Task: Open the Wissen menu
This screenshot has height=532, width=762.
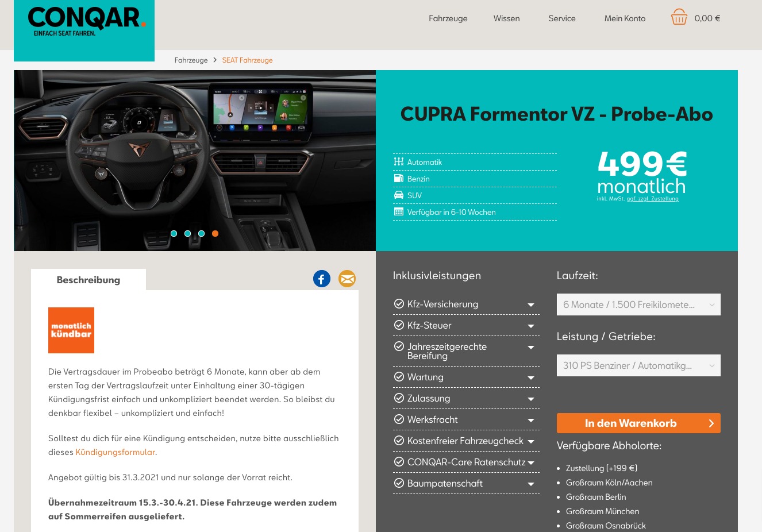Action: [x=507, y=18]
